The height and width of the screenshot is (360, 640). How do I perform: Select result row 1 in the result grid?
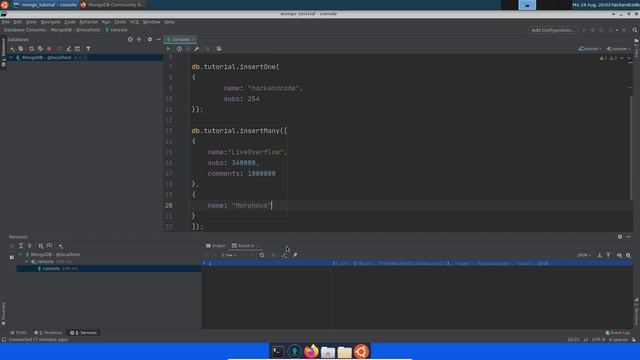[x=417, y=264]
